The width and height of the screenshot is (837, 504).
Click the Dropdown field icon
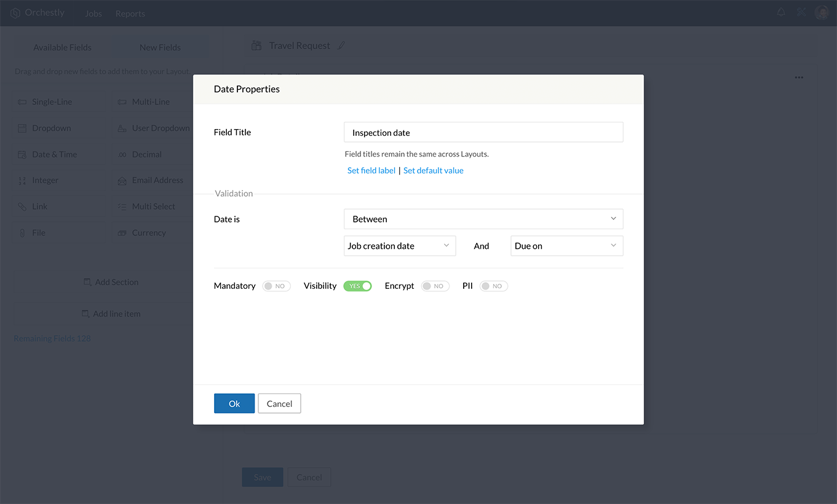click(x=22, y=128)
